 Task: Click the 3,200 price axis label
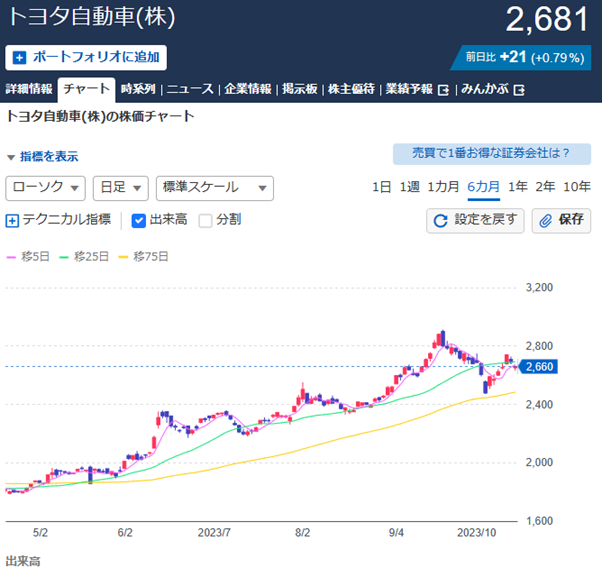coord(539,288)
